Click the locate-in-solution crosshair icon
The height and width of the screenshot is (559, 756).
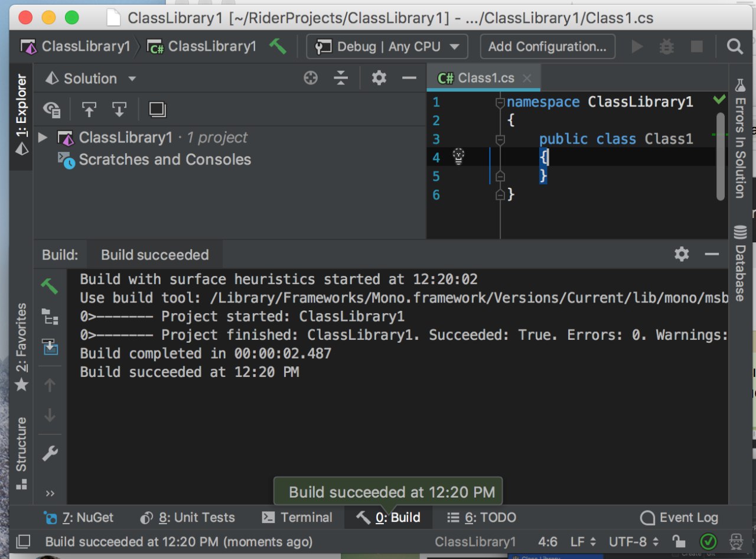pos(311,78)
